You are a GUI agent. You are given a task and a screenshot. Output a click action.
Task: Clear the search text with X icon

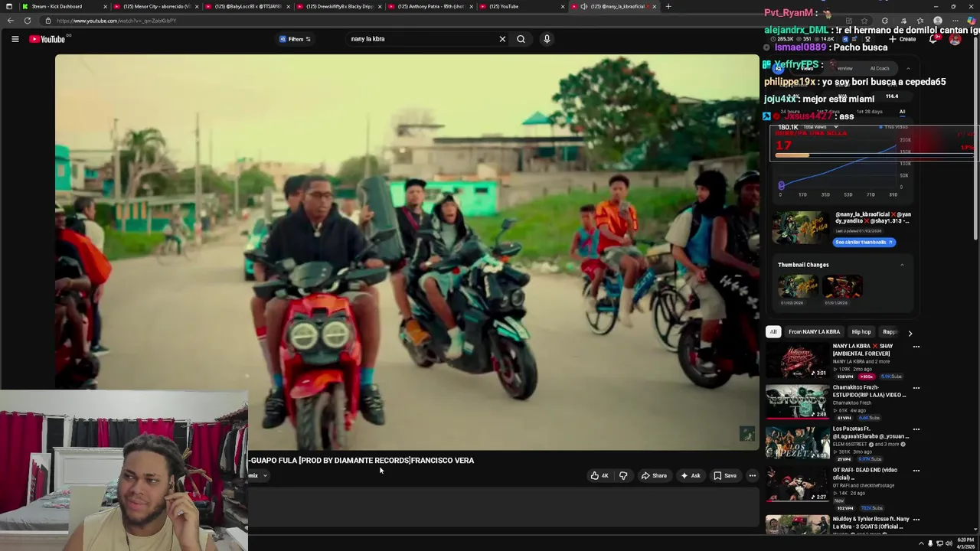[x=502, y=39]
